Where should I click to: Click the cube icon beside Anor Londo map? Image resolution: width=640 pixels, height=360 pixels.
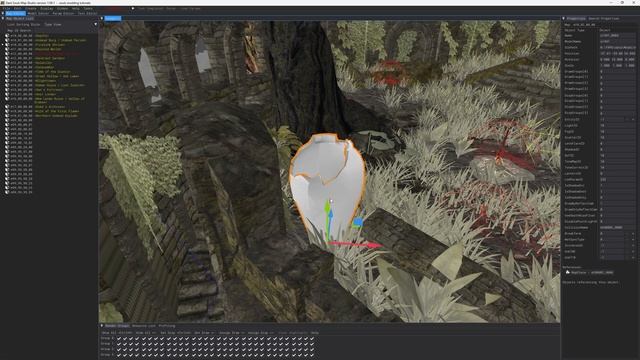point(7,94)
